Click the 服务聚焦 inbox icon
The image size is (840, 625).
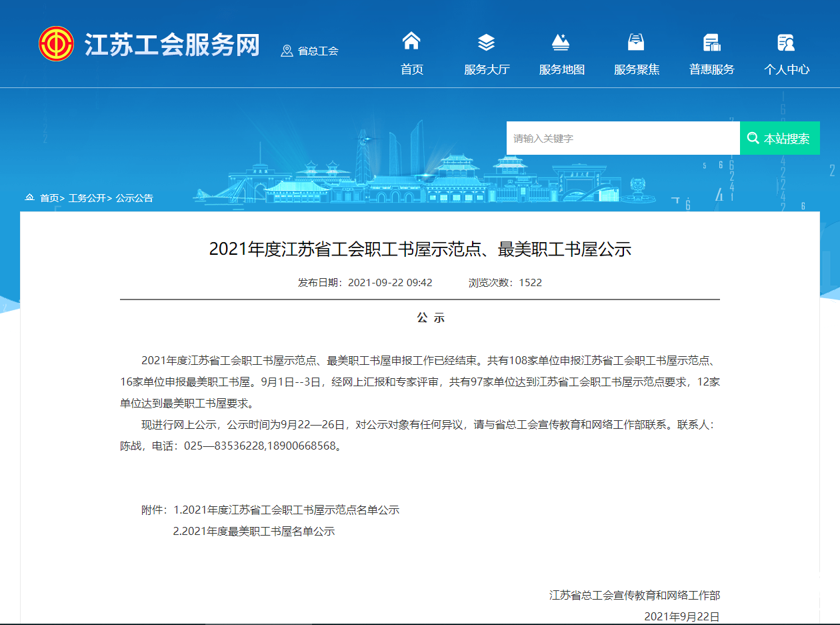coord(636,42)
